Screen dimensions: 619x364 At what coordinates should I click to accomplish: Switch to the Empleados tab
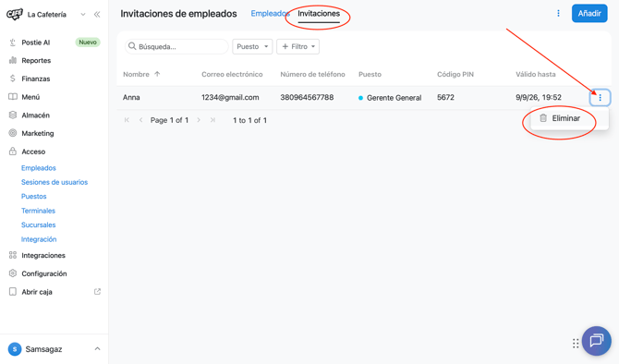click(x=270, y=14)
